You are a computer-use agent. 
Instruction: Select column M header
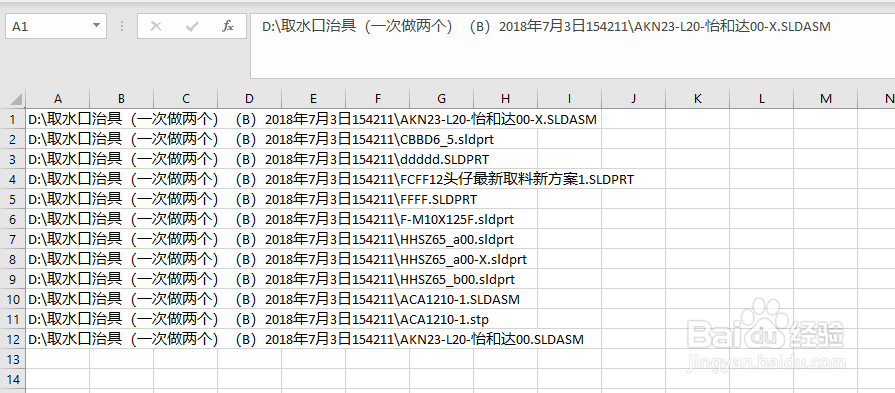(x=825, y=99)
